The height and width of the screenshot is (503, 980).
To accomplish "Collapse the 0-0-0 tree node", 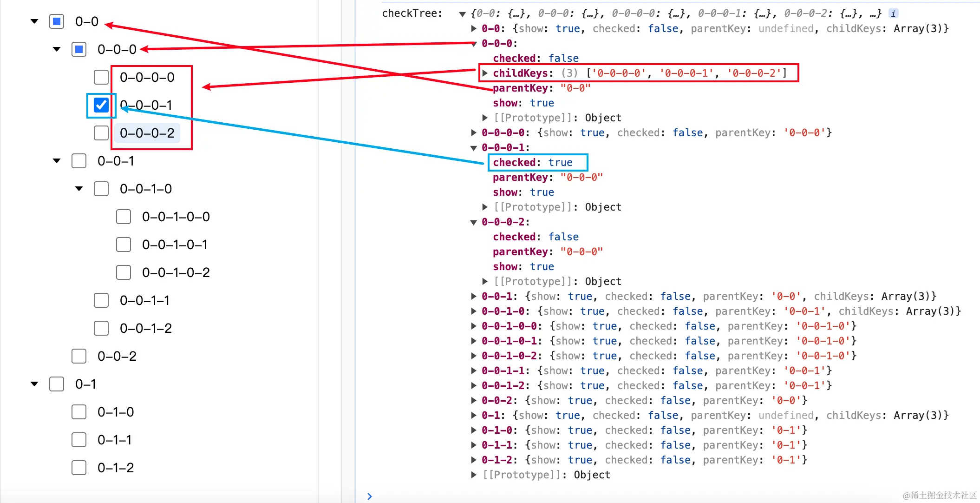I will [x=56, y=49].
